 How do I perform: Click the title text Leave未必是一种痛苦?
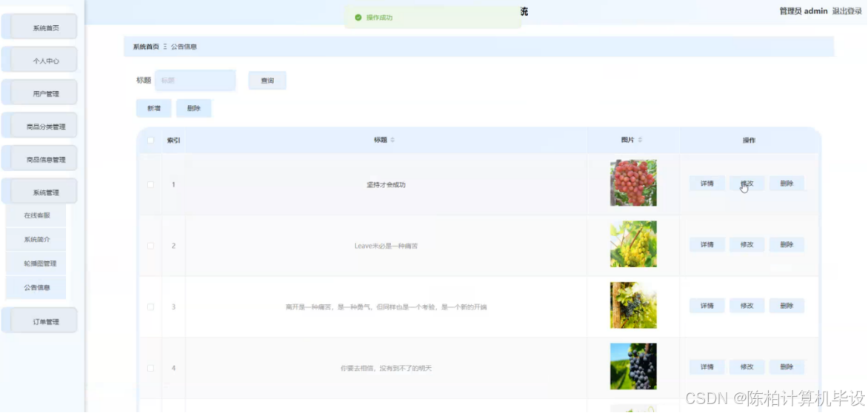coord(386,246)
